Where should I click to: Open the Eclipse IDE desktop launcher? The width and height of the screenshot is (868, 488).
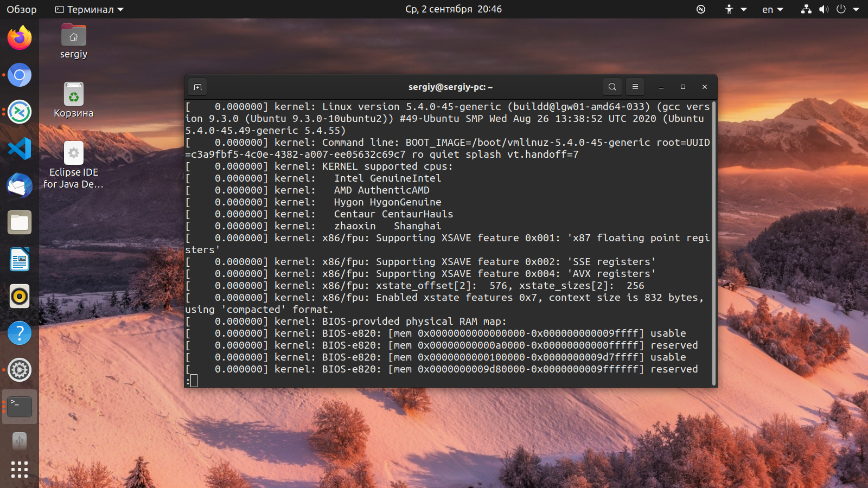(x=74, y=165)
